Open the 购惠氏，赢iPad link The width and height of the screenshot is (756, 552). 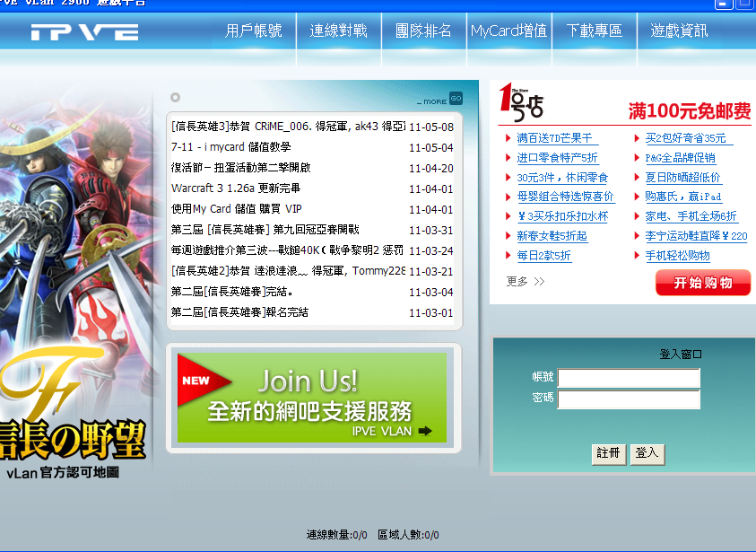tap(683, 197)
